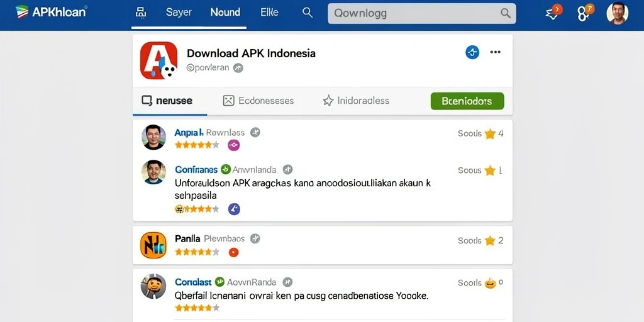Open the first nav icon before Sayer
The height and width of the screenshot is (322, 644).
(x=141, y=13)
